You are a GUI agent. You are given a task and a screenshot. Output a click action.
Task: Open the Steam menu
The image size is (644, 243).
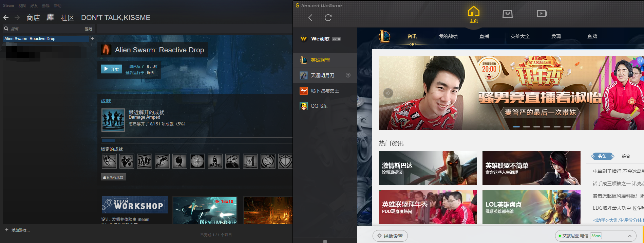click(8, 5)
